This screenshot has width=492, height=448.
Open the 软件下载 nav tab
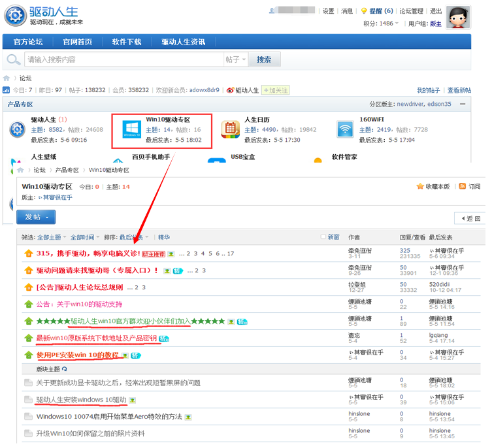[x=128, y=42]
